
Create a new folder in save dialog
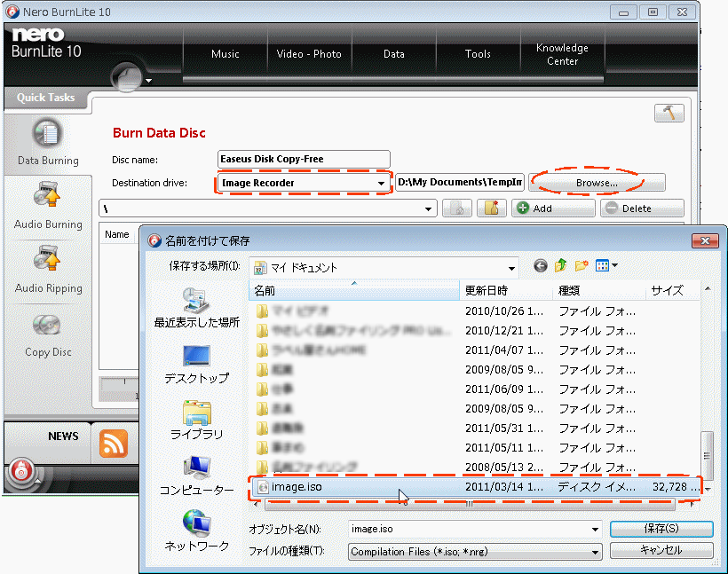coord(582,265)
